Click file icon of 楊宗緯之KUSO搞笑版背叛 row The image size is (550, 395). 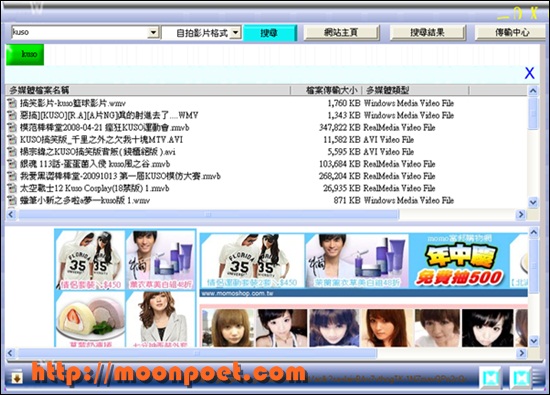click(x=12, y=152)
